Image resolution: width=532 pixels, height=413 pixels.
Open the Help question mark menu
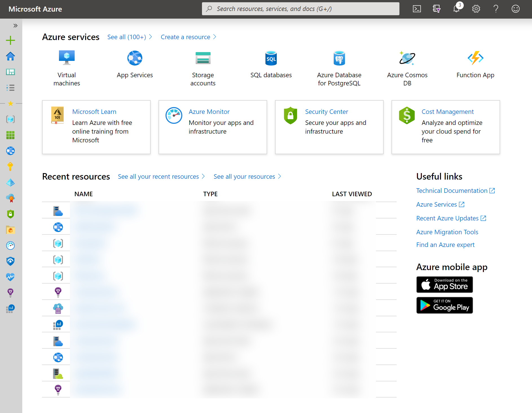[x=496, y=9]
